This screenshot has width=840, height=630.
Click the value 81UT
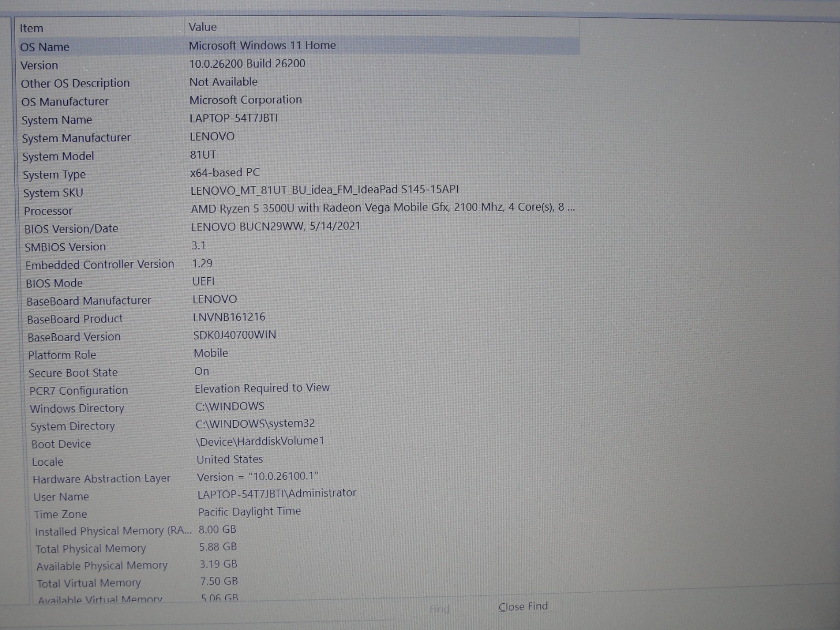pyautogui.click(x=203, y=155)
